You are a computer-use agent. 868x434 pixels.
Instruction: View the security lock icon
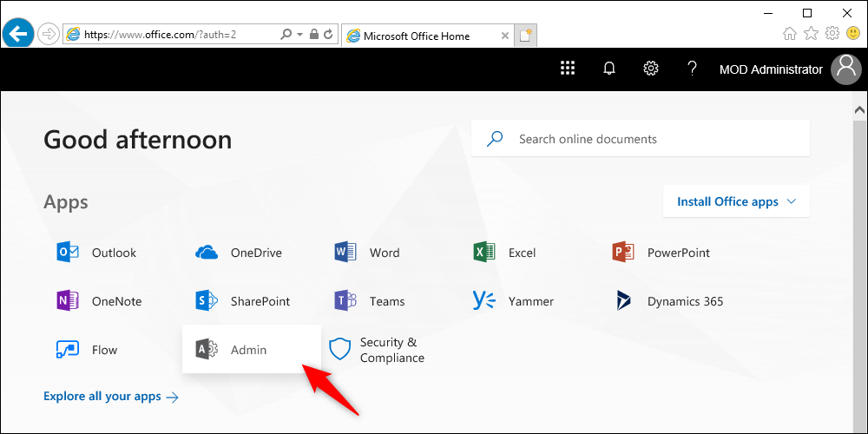(314, 35)
